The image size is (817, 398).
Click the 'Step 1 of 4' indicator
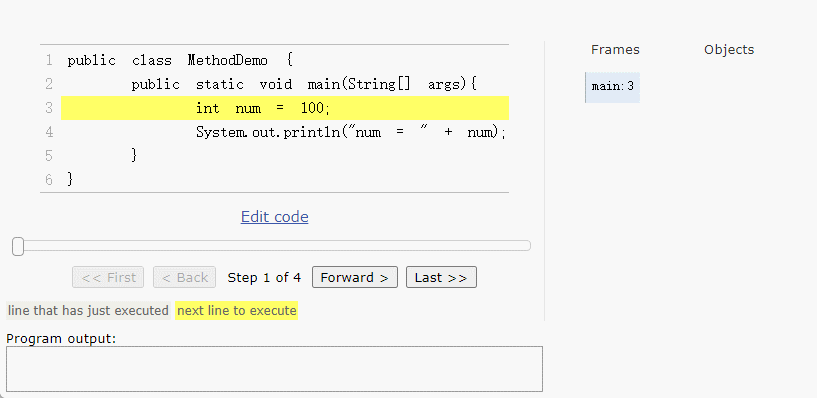tap(264, 278)
